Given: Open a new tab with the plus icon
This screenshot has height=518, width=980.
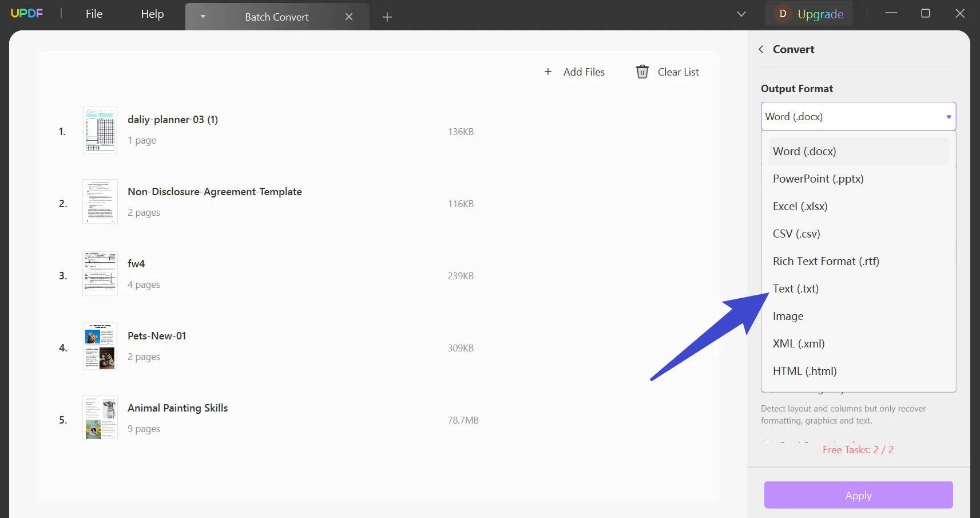Looking at the screenshot, I should (387, 17).
